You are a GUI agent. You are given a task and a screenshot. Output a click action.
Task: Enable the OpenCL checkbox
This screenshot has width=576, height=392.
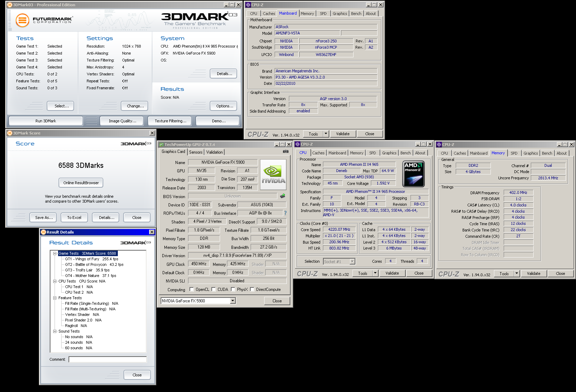pos(192,289)
